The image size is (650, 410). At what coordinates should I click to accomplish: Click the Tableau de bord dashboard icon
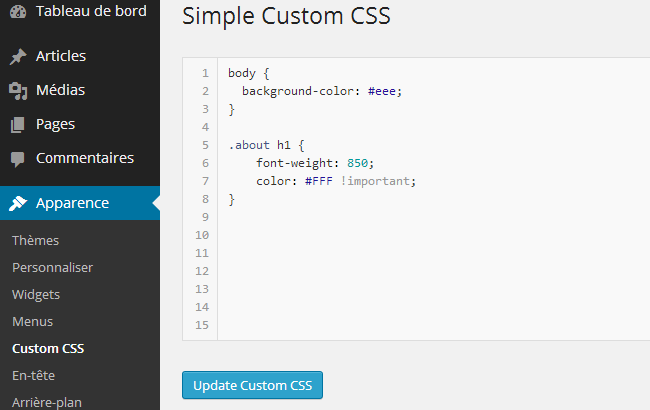18,12
